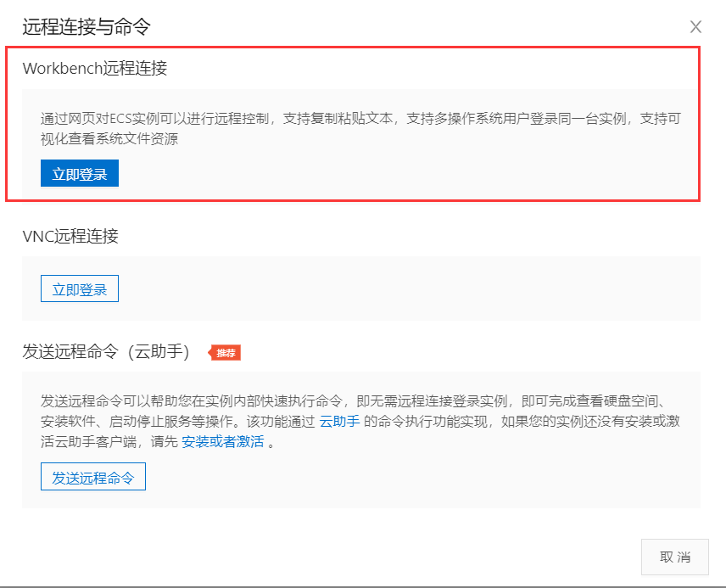Screen dimensions: 726x588
Task: Close the dialog with the X icon
Action: 695,27
